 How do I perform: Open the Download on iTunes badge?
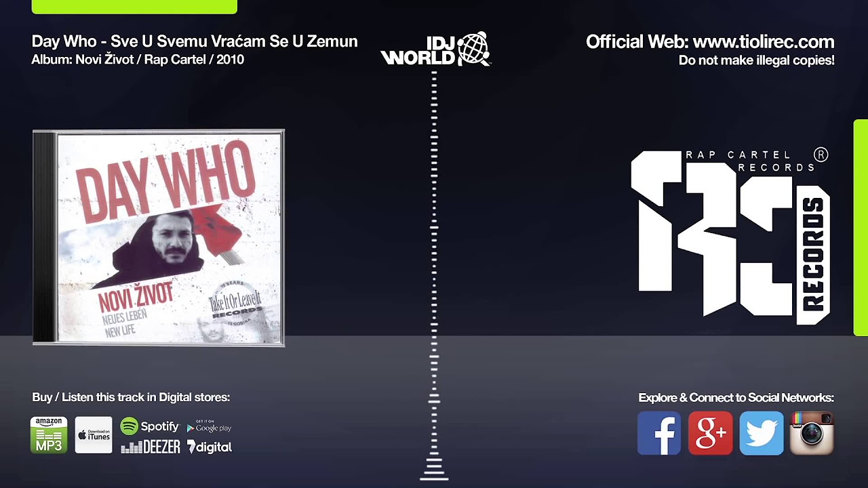point(94,435)
